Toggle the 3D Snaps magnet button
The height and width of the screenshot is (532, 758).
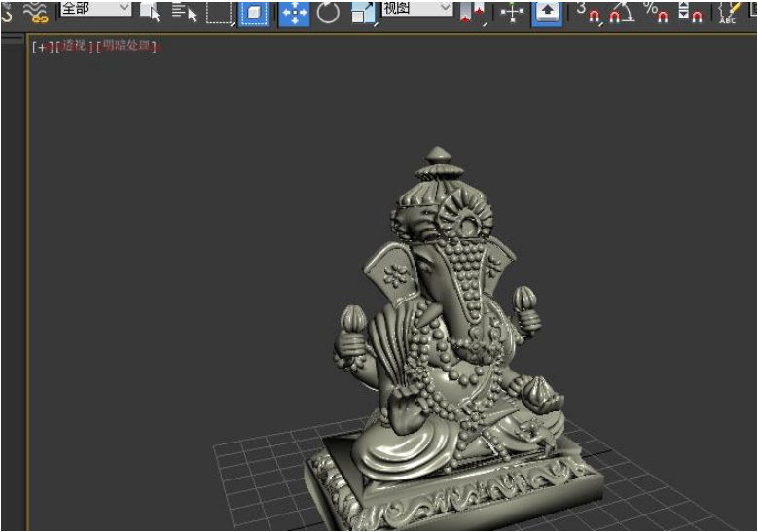(590, 13)
